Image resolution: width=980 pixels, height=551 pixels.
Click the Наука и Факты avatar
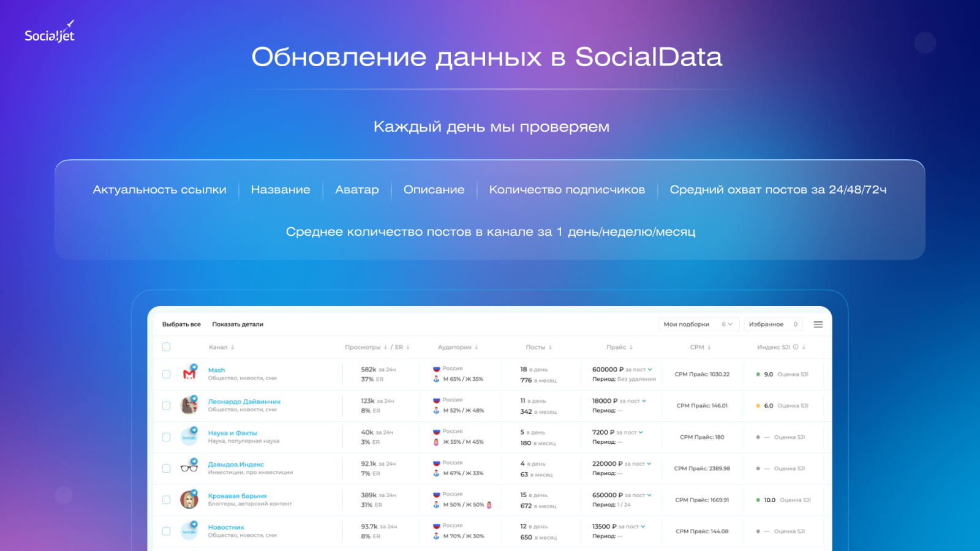click(x=189, y=436)
